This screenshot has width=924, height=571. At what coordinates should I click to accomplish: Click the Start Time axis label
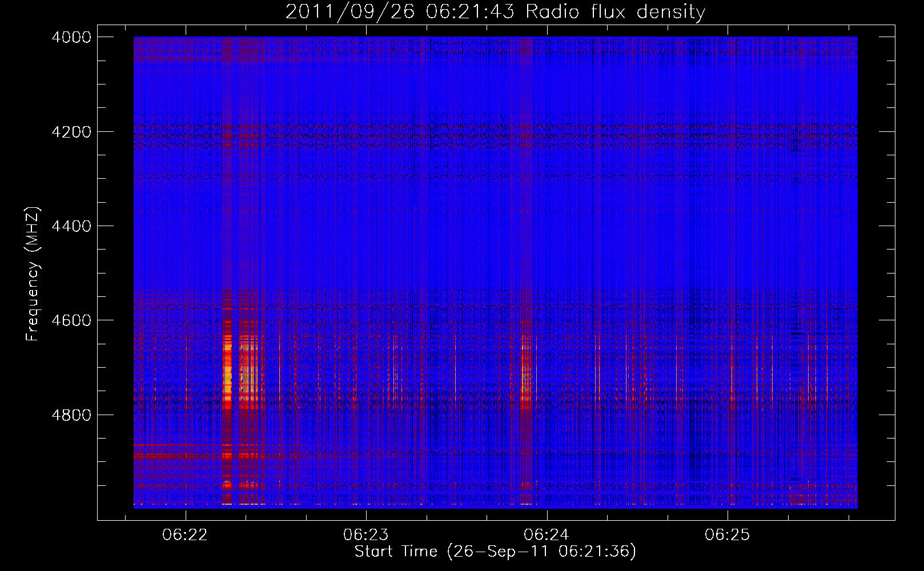point(495,552)
